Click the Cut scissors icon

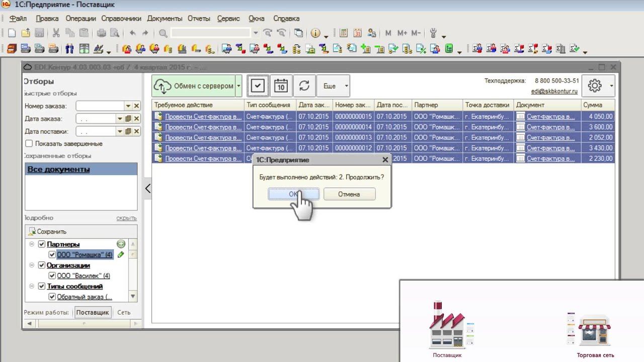coord(56,33)
